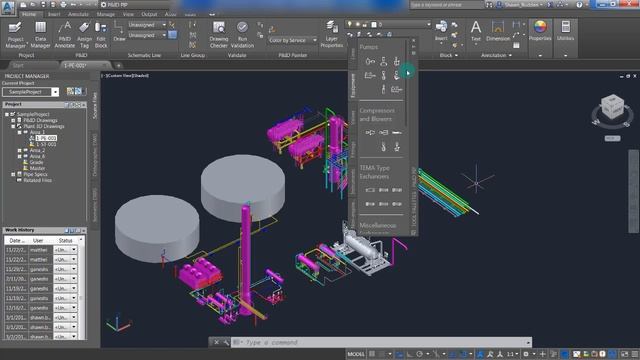Select the Equipment tool palette tab
The height and width of the screenshot is (360, 640).
click(353, 85)
